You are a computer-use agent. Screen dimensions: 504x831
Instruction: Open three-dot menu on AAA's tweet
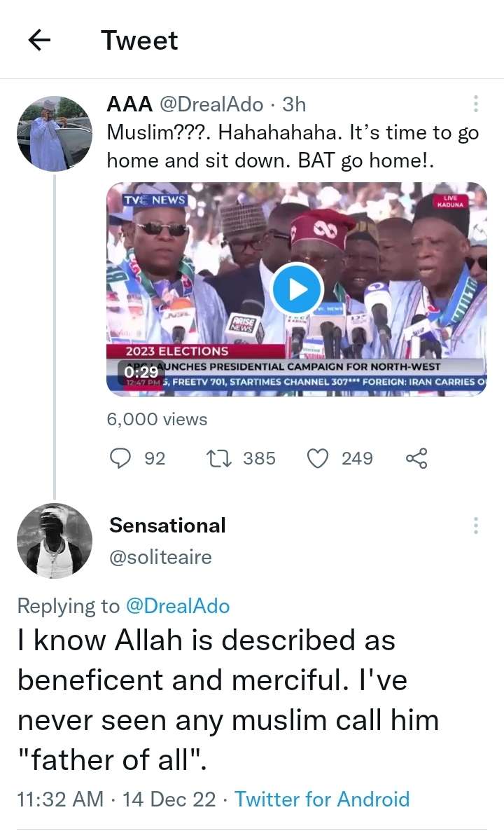pos(476,104)
